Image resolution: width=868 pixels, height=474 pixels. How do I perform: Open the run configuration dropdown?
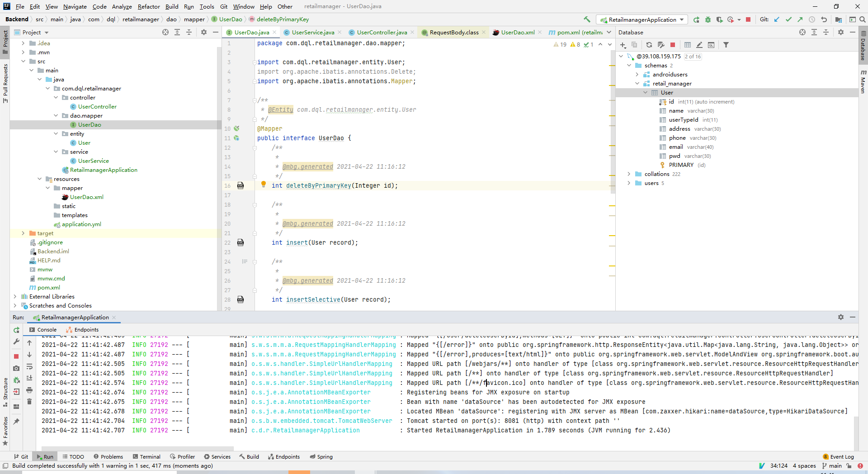tap(642, 19)
